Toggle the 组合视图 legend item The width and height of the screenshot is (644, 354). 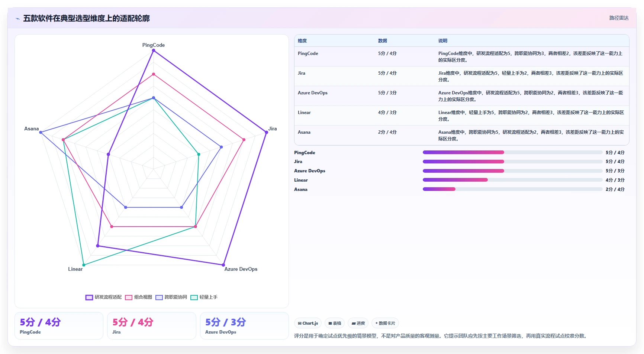pyautogui.click(x=139, y=297)
